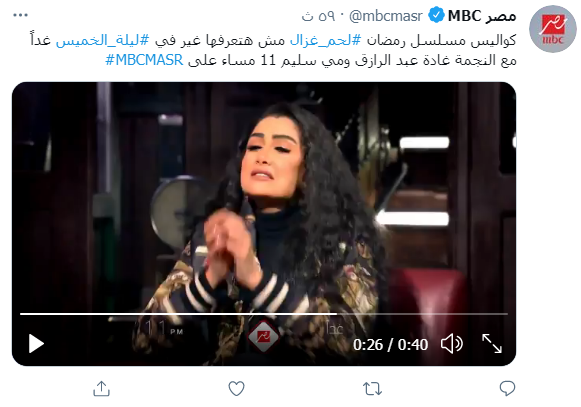The height and width of the screenshot is (407, 581).
Task: Play the video
Action: tap(36, 344)
